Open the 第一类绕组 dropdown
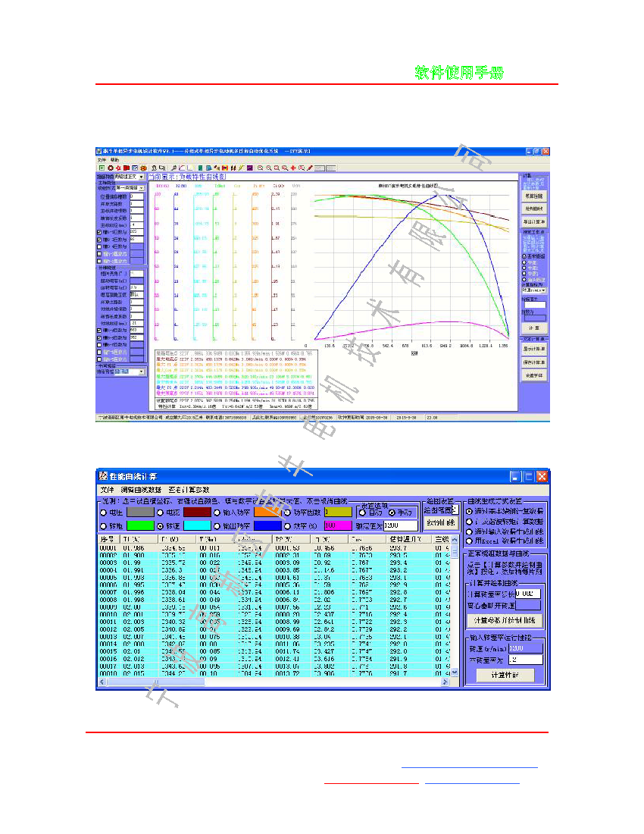The height and width of the screenshot is (834, 644). (142, 188)
